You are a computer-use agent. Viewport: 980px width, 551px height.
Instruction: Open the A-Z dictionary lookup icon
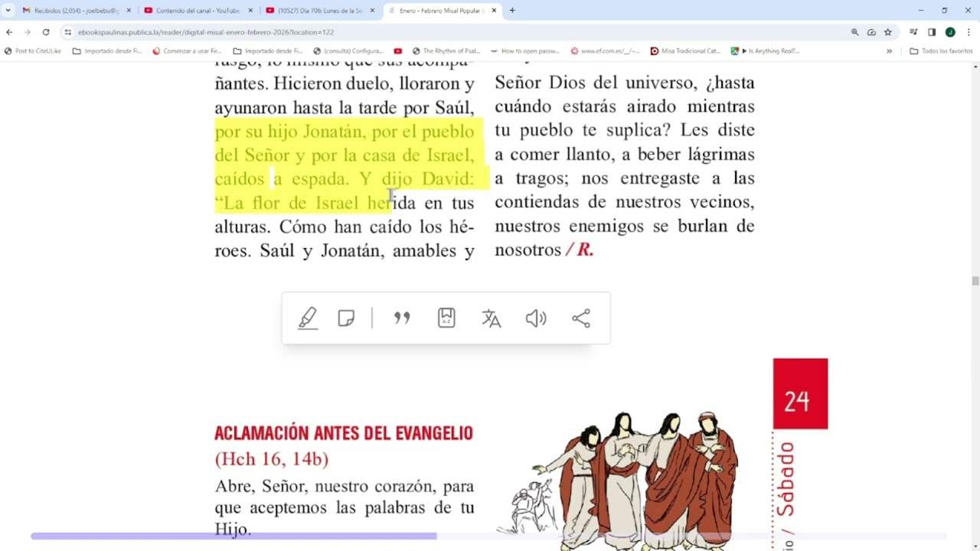click(x=446, y=318)
